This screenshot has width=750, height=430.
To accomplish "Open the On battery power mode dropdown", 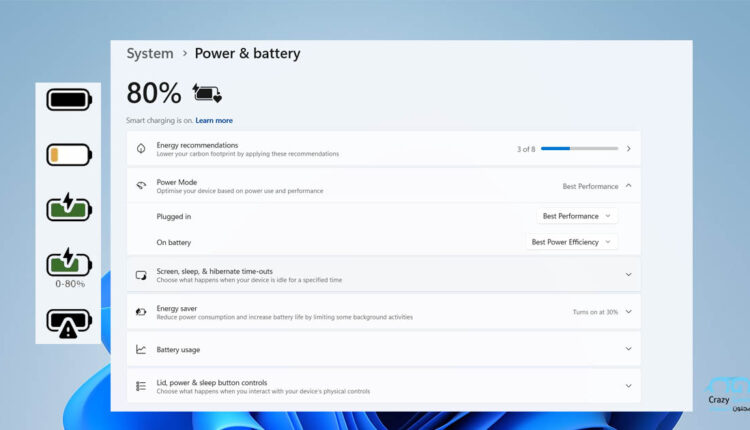I will (x=572, y=242).
